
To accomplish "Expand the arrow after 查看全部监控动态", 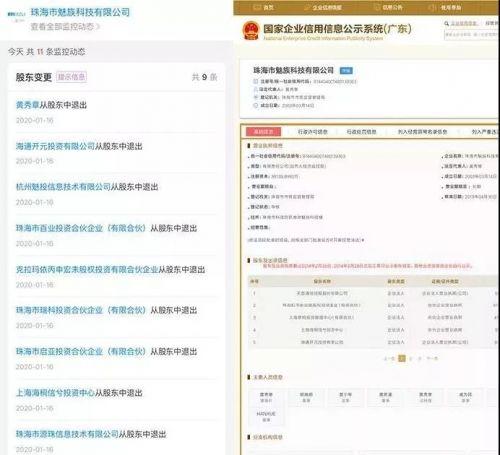I will [x=98, y=26].
